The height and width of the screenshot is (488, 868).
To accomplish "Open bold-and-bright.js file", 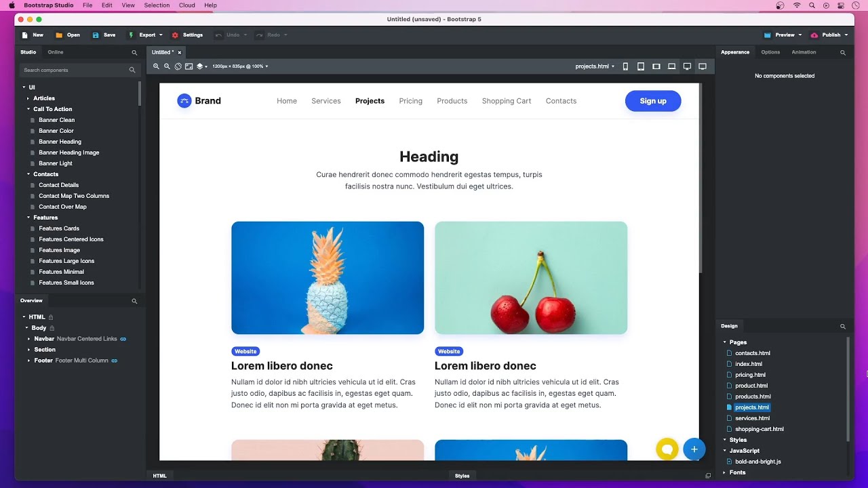I will pos(758,462).
